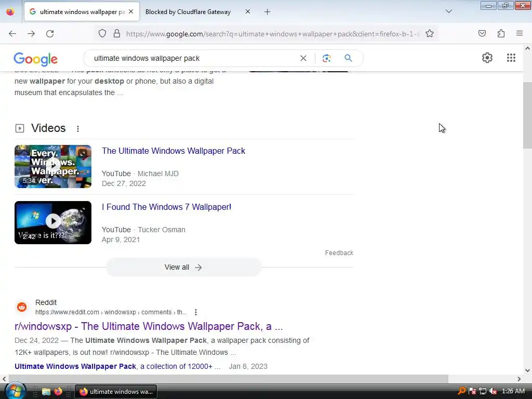This screenshot has width=532, height=399.
Task: Click the Reddit favicon next to result
Action: pyautogui.click(x=22, y=307)
